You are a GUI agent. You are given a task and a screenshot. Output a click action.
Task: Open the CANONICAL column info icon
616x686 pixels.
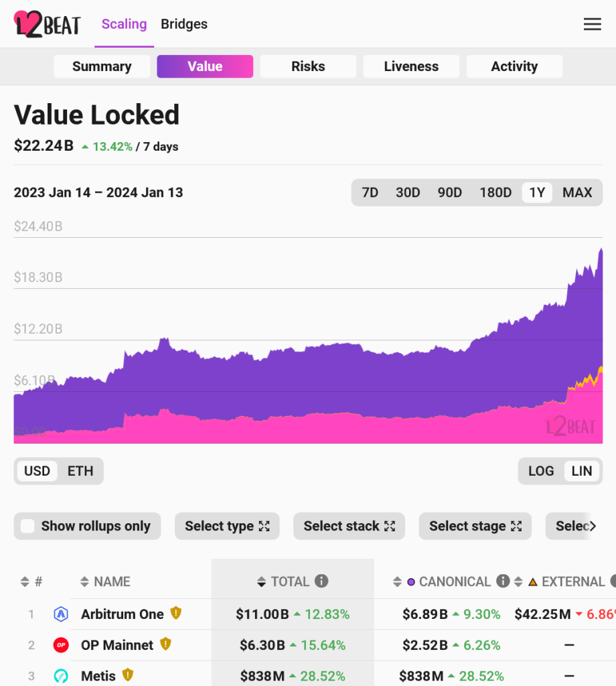click(x=503, y=581)
